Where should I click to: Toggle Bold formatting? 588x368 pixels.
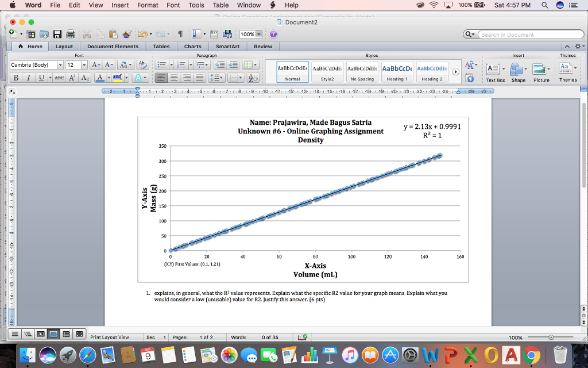[x=16, y=78]
